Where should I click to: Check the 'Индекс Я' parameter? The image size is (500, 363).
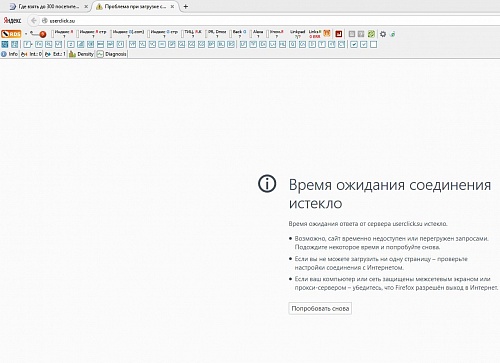click(63, 34)
